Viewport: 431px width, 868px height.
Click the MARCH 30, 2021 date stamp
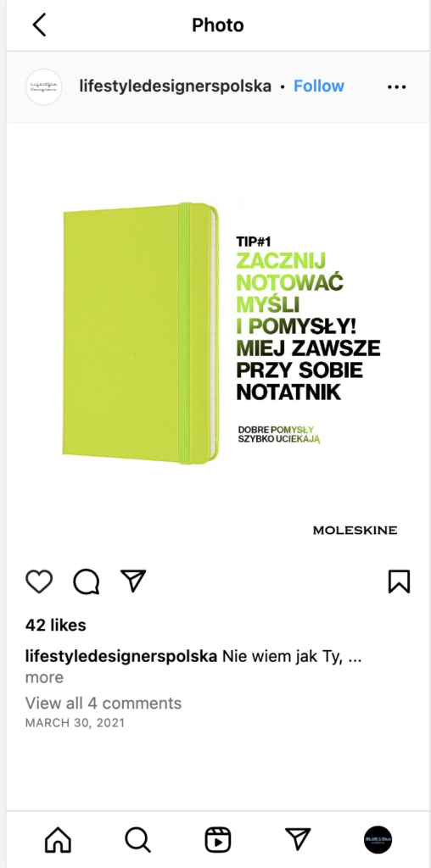click(x=75, y=723)
